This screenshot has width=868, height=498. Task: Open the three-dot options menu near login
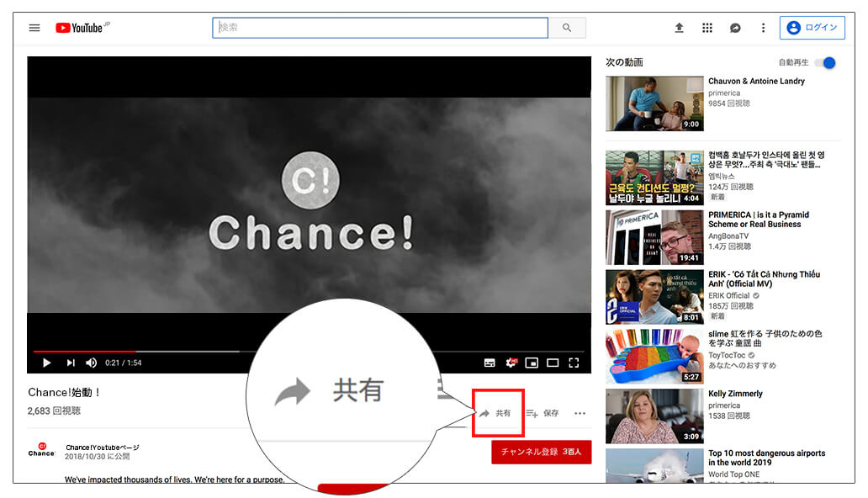tap(762, 27)
